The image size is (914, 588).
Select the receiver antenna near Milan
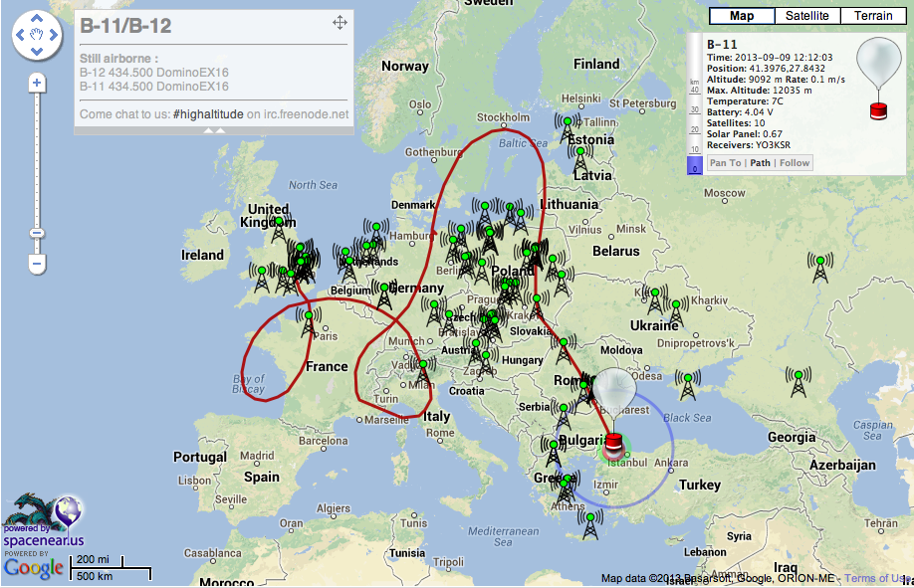(422, 372)
